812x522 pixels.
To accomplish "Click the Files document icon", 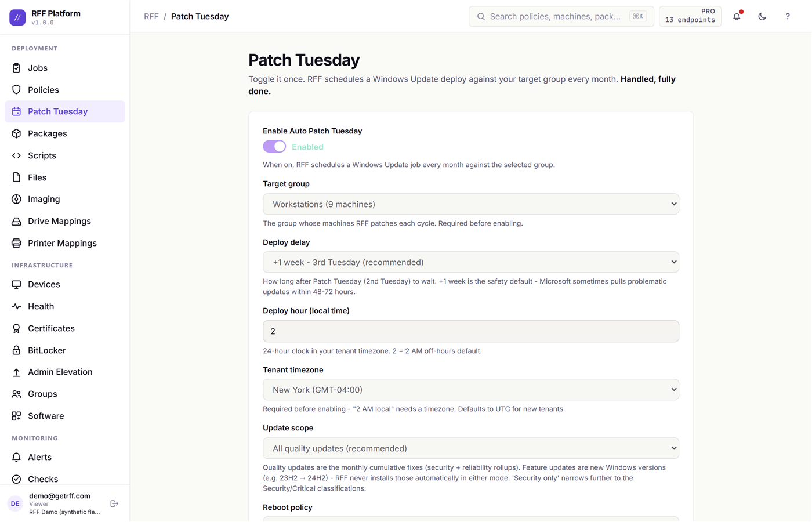I will 16,177.
